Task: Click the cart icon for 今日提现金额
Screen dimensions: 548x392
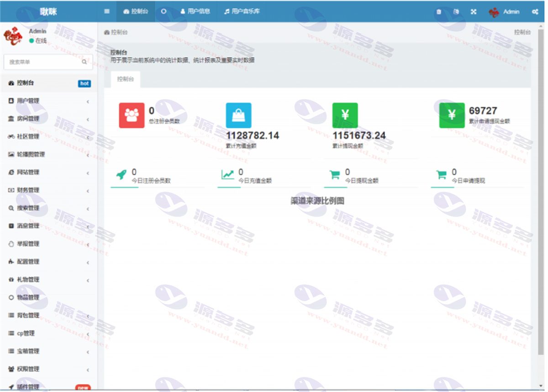Action: pos(335,175)
